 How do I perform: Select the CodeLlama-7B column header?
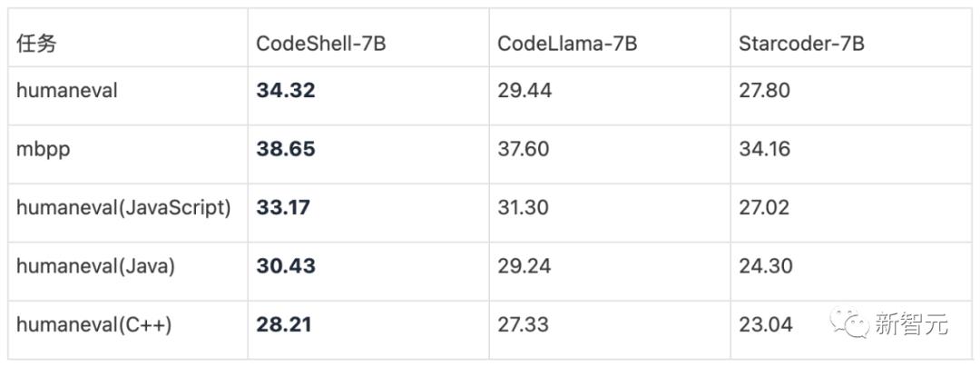[x=567, y=44]
